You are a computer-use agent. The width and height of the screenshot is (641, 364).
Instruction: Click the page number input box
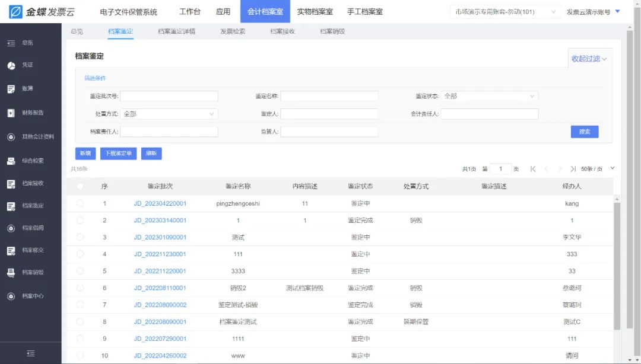click(x=500, y=169)
